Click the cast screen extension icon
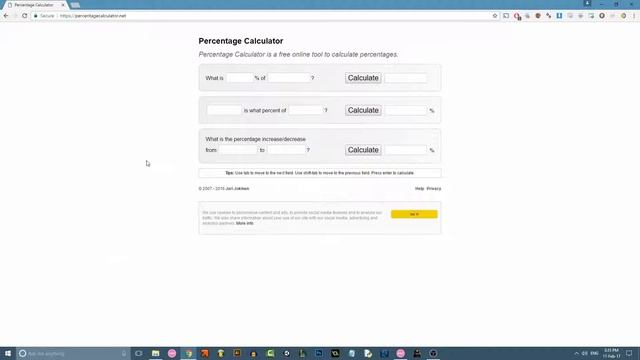640x360 pixels. pyautogui.click(x=506, y=16)
